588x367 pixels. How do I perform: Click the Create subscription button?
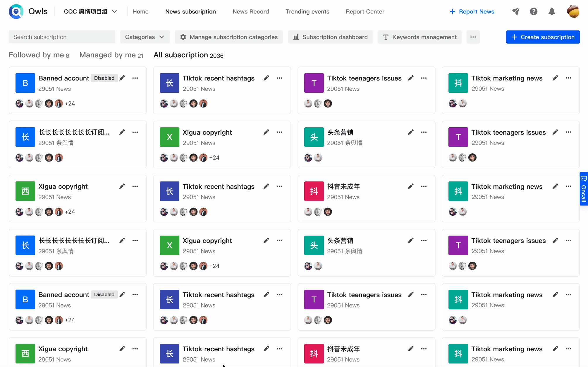[543, 37]
